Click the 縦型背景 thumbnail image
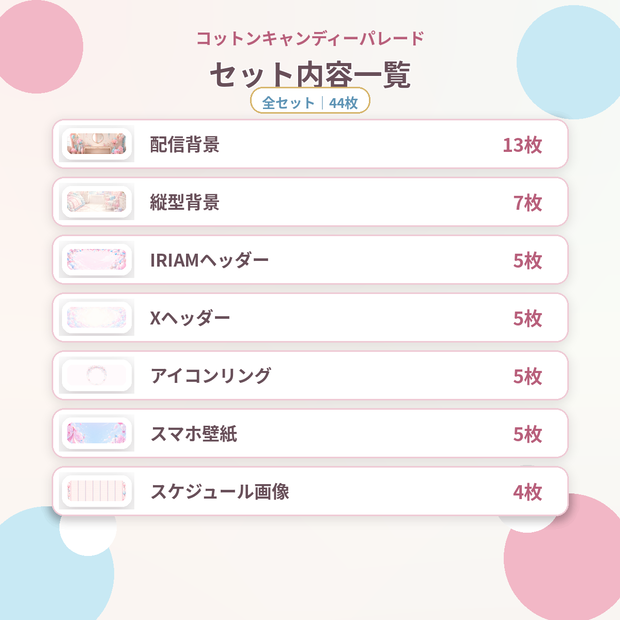The width and height of the screenshot is (620, 620). [x=96, y=202]
